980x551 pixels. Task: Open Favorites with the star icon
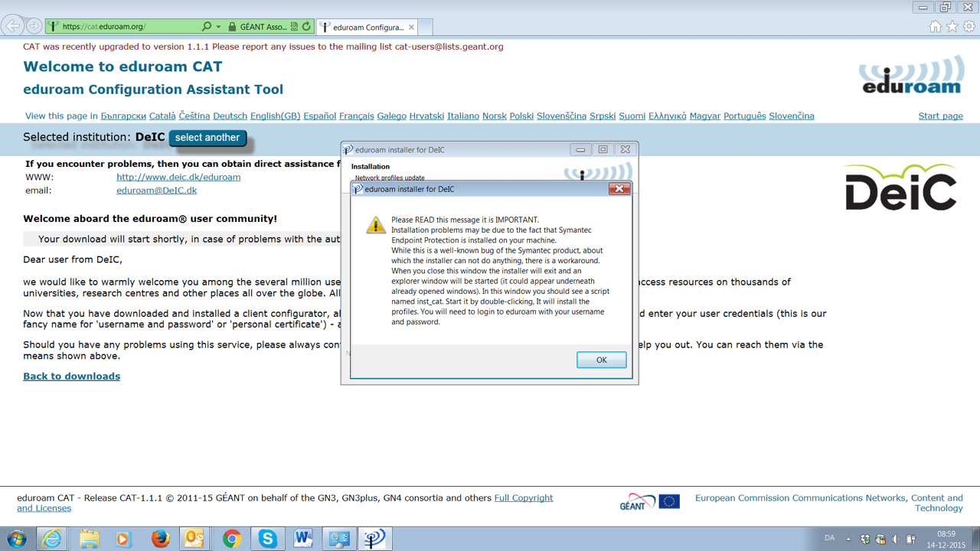click(x=952, y=27)
